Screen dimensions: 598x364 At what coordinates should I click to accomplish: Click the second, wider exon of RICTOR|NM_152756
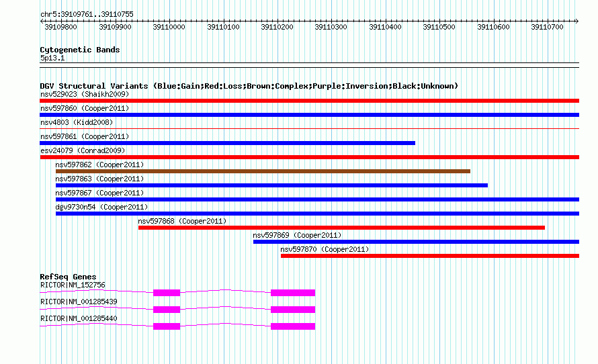[293, 293]
